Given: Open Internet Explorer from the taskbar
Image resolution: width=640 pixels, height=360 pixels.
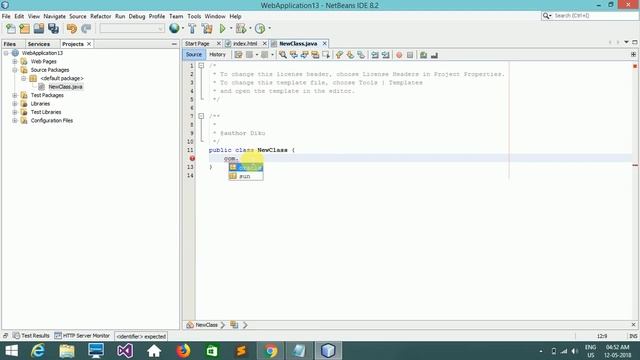Looking at the screenshot, I should coord(38,351).
